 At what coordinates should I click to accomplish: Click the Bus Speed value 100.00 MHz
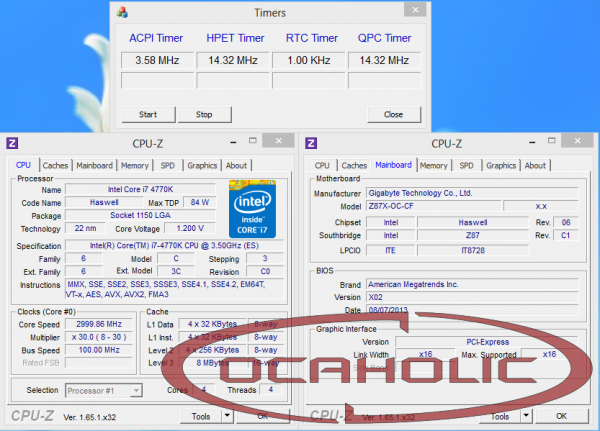pos(99,350)
